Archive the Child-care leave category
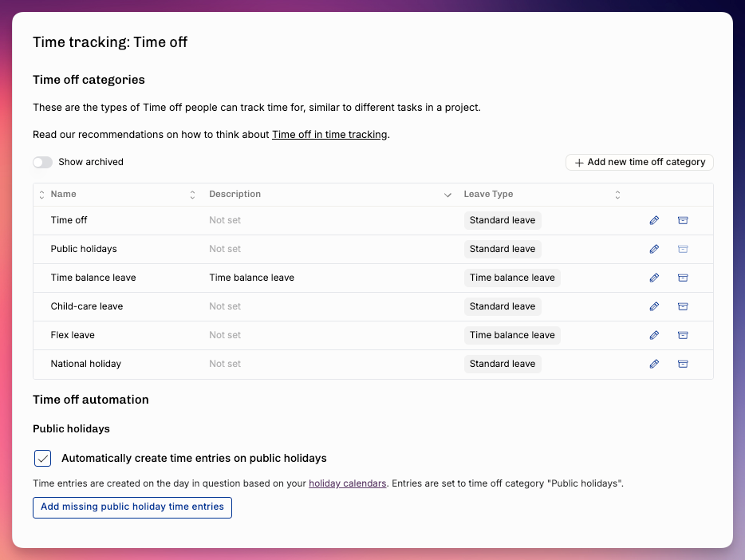 tap(683, 306)
